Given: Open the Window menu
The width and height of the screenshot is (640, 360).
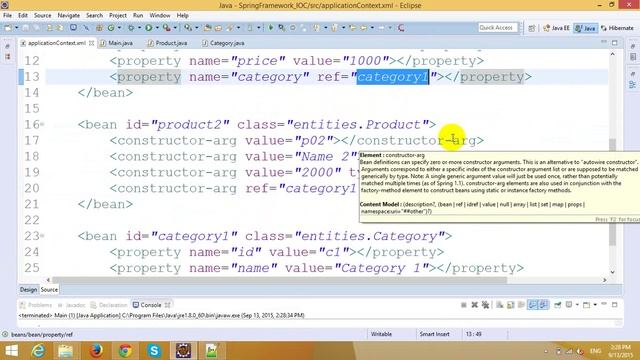Looking at the screenshot, I should pyautogui.click(x=160, y=16).
